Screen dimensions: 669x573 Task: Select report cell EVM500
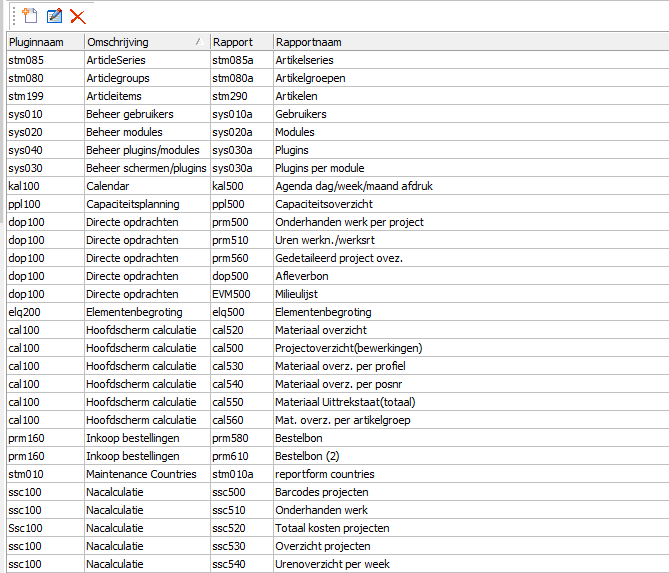coord(241,294)
